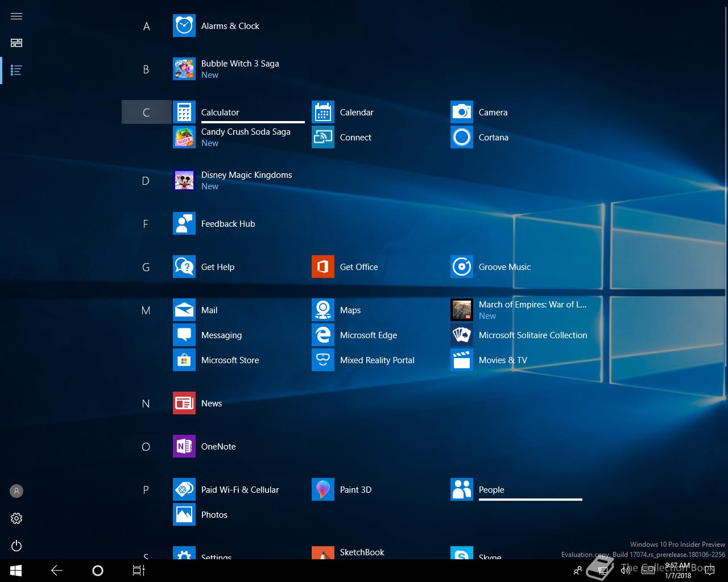Screen dimensions: 728x582
Task: Click the Paid Wi-Fi & Cellular label
Action: 240,490
